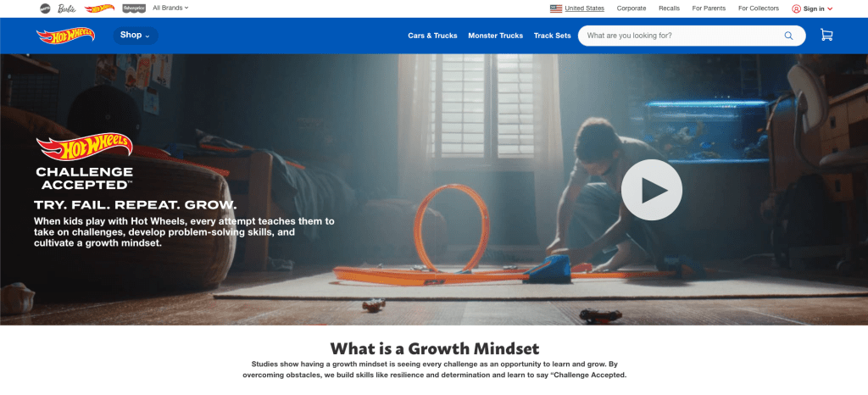Click the United States flag icon
This screenshot has height=395, width=868.
tap(556, 8)
